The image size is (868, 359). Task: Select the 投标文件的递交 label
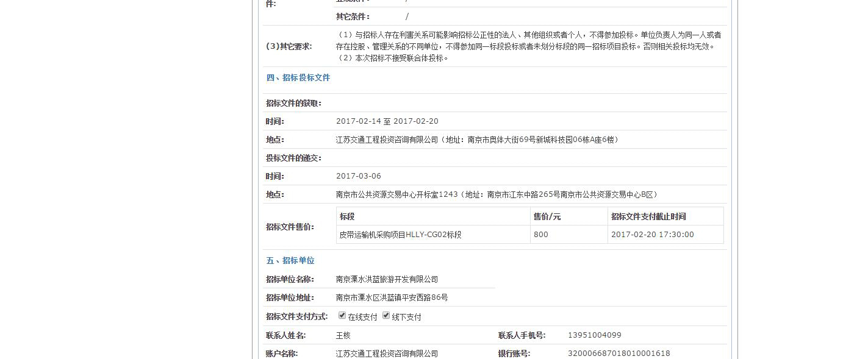(x=293, y=158)
